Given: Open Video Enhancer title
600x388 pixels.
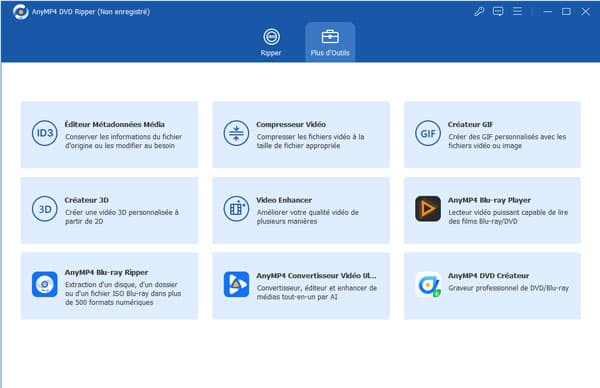Looking at the screenshot, I should point(284,200).
